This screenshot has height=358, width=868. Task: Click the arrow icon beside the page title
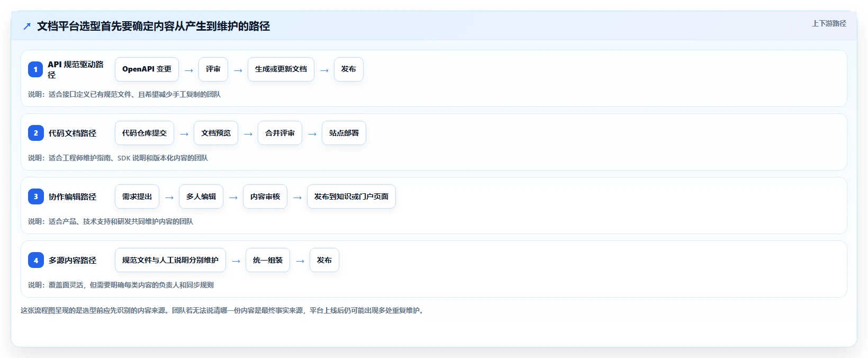point(27,26)
